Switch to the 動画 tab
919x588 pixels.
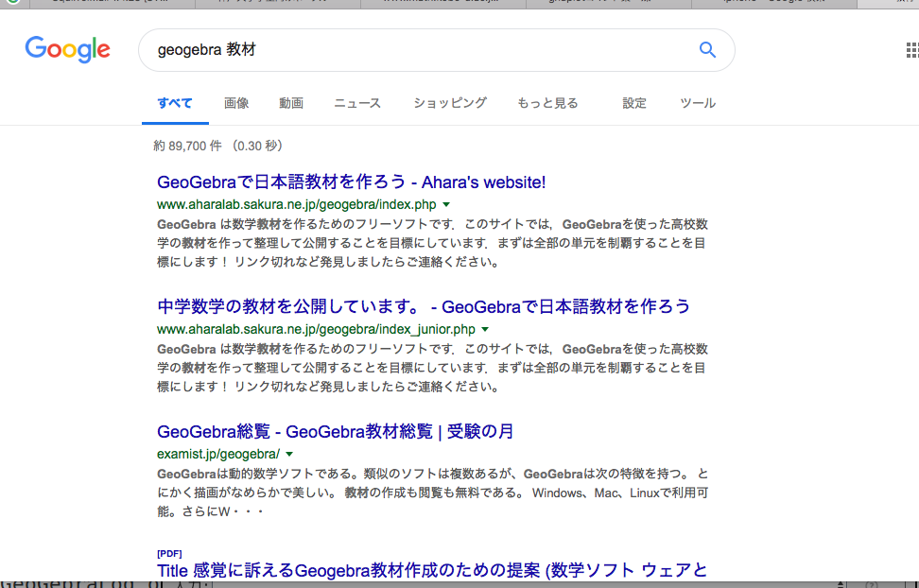[290, 103]
